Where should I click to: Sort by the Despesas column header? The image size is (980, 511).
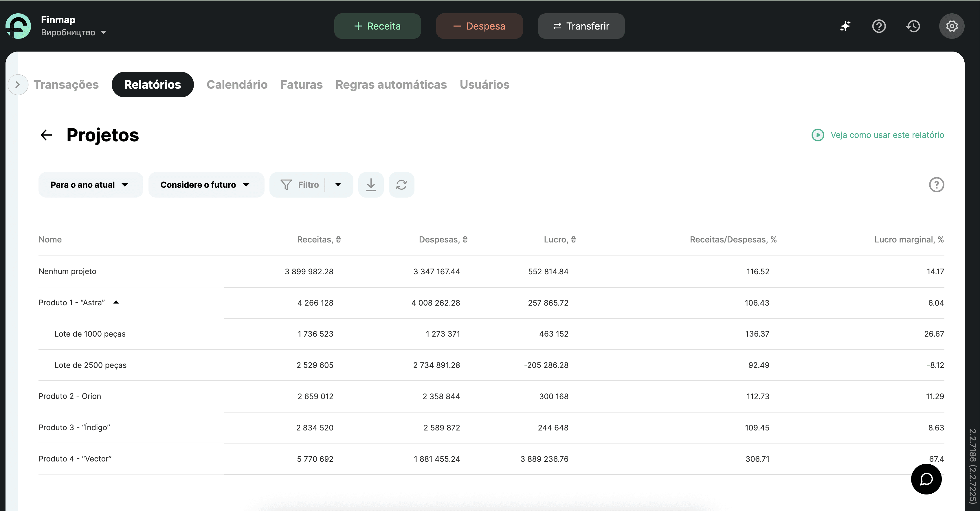point(443,240)
